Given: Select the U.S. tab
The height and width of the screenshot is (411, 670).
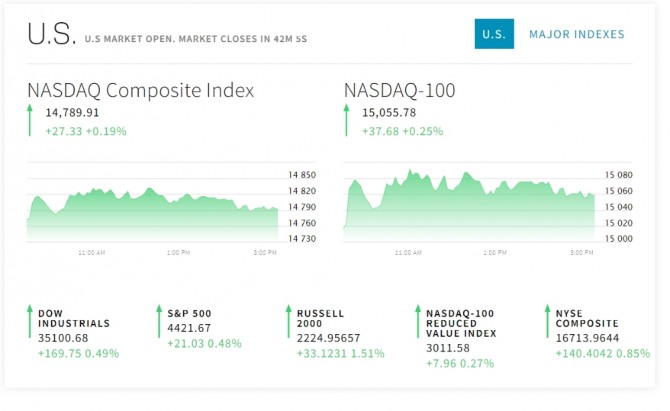Looking at the screenshot, I should coord(494,34).
